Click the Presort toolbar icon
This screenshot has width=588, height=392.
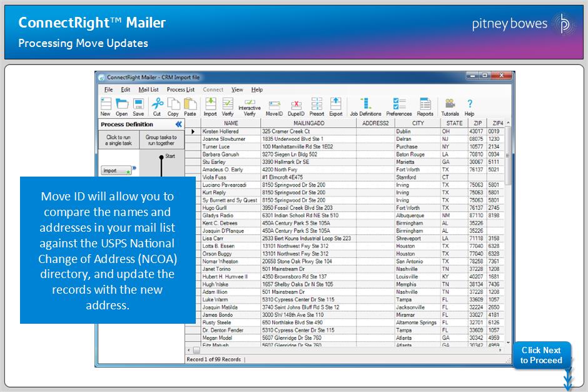tap(317, 106)
